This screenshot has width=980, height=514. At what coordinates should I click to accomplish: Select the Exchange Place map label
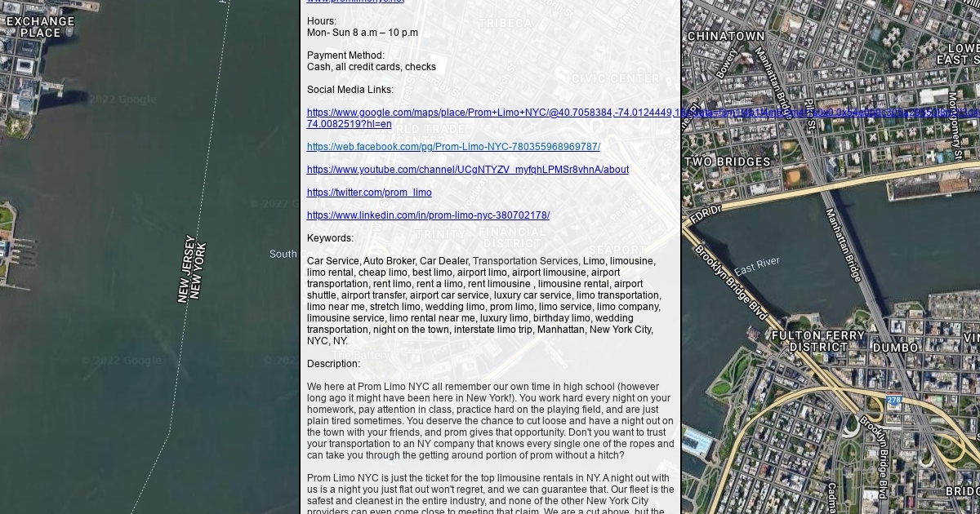tap(40, 27)
